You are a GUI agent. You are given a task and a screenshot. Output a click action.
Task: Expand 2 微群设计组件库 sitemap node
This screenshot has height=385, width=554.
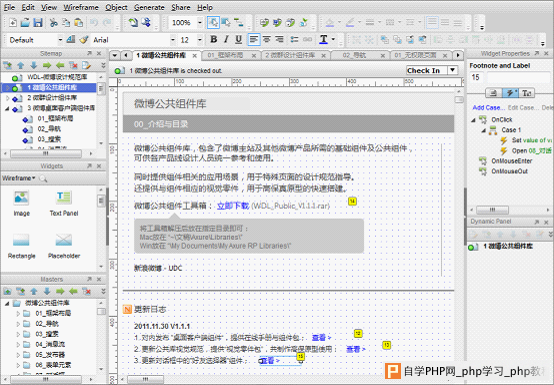point(7,98)
